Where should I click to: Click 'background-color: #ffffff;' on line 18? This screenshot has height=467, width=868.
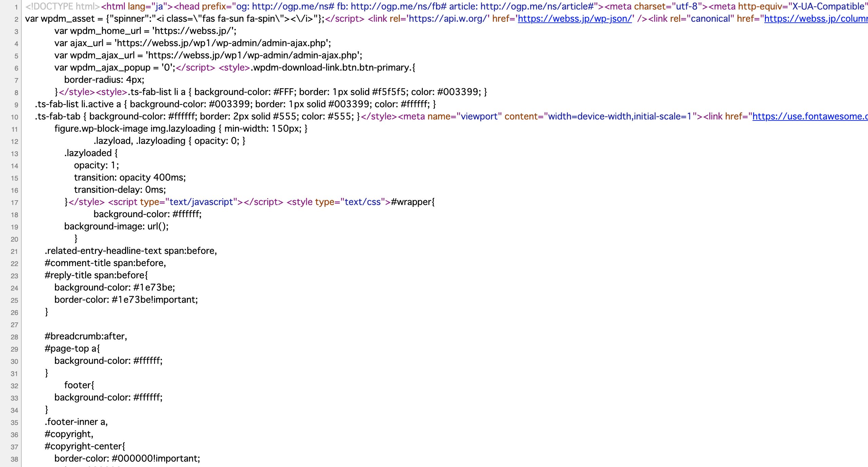[x=147, y=214]
